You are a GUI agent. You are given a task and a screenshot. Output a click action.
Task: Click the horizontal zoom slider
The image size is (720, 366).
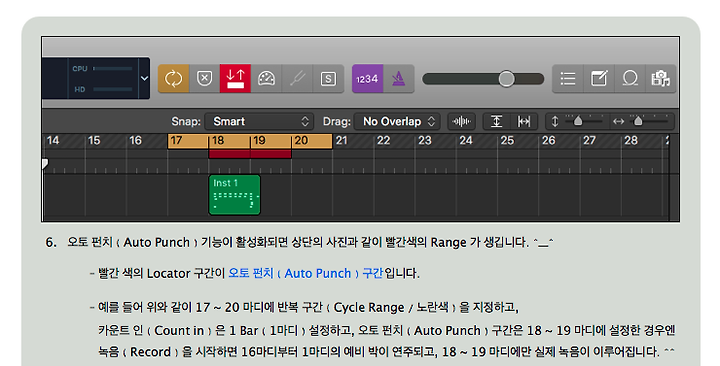[x=638, y=121]
